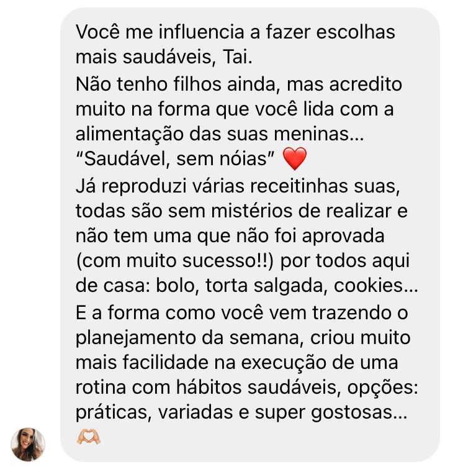
Task: Tap the red heart emoji
Action: click(294, 158)
